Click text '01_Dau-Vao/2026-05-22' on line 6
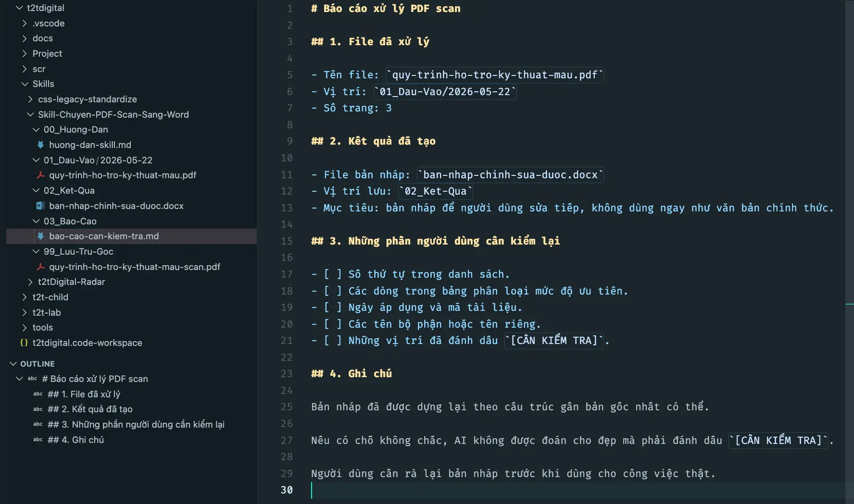Viewport: 854px width, 504px height. click(x=445, y=92)
